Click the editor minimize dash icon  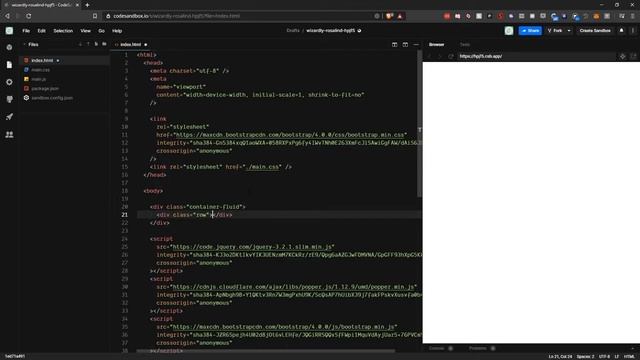pos(416,44)
